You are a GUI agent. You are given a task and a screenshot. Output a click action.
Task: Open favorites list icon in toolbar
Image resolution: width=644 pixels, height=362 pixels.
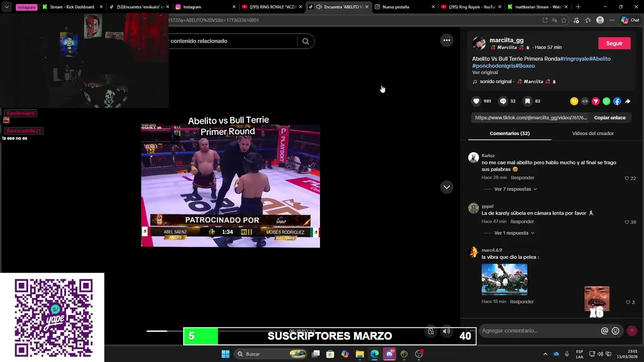coord(588,20)
